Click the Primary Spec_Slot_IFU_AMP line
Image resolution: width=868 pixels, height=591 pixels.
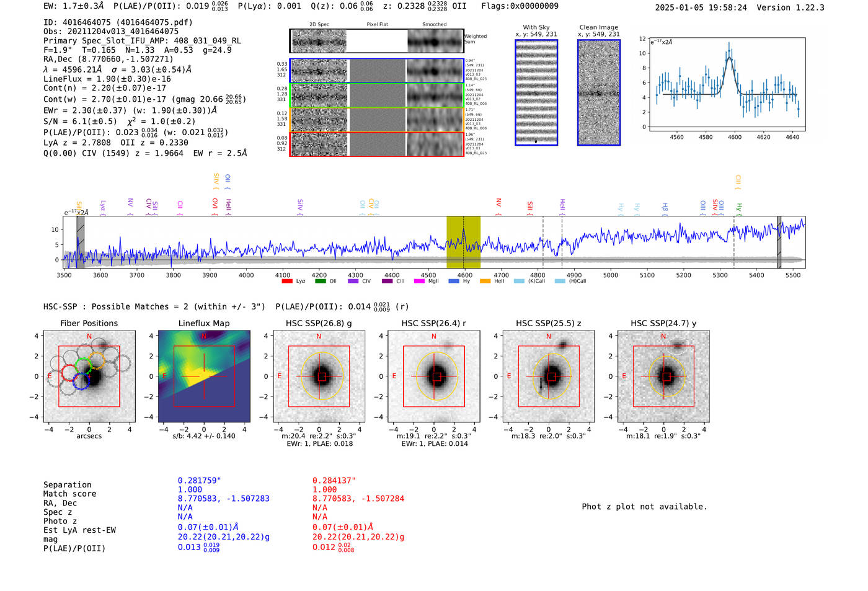142,40
